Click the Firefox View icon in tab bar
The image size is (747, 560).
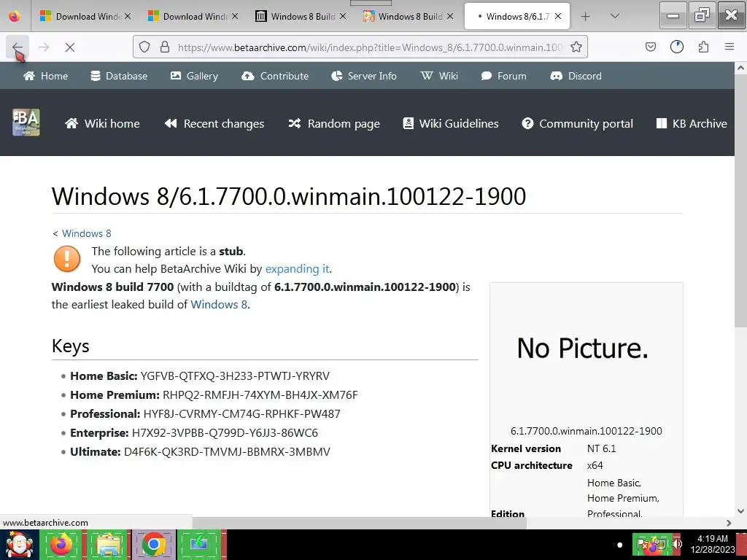point(15,16)
